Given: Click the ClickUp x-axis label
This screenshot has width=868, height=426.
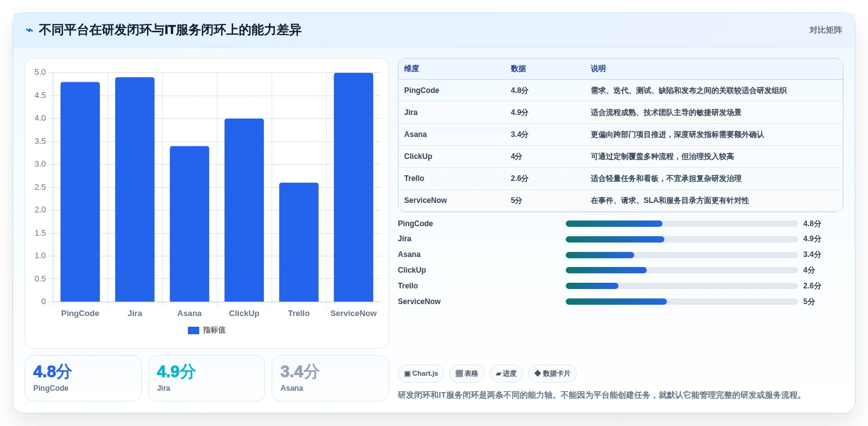Looking at the screenshot, I should 244,313.
